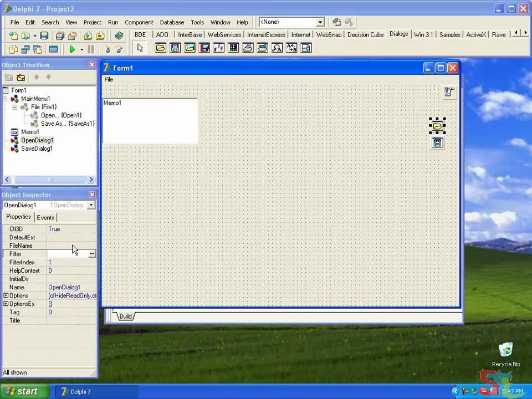Click Memo1 control on Form1

click(x=150, y=121)
